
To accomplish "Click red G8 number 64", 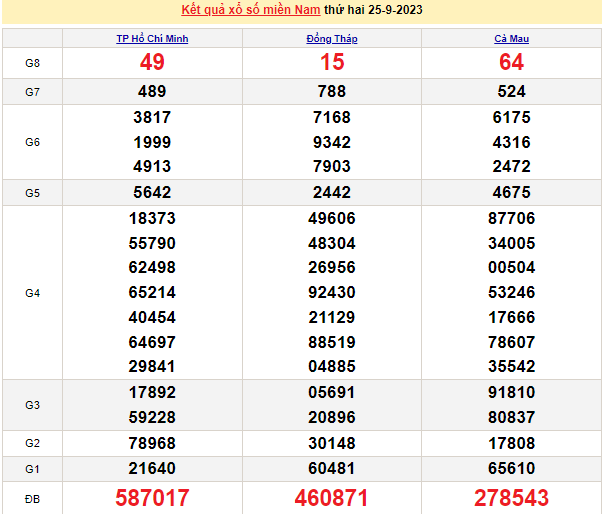I will click(511, 62).
